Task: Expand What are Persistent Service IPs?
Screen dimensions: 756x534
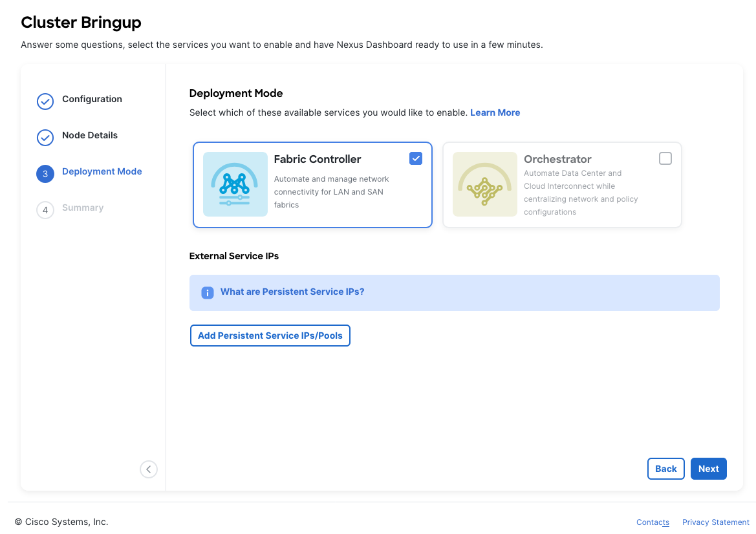Action: 292,292
